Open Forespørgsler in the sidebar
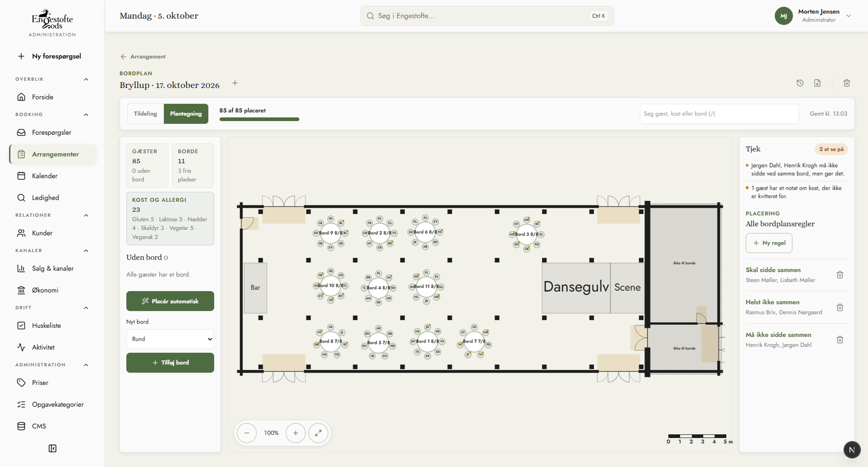This screenshot has height=467, width=868. (x=53, y=132)
